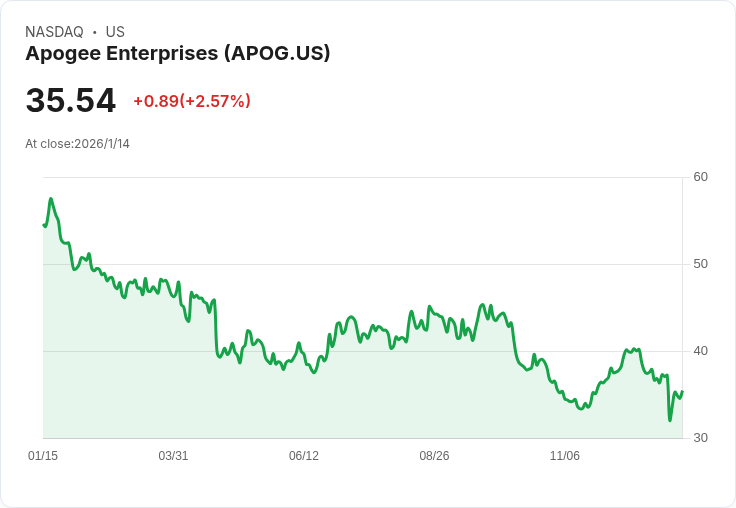The width and height of the screenshot is (736, 508).
Task: Click the 40 price axis label
Action: pos(700,351)
